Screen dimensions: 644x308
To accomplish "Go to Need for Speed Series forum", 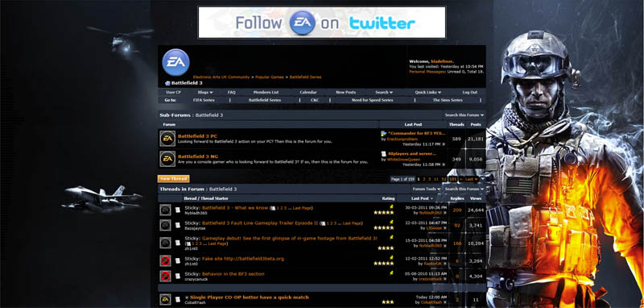I will coord(372,100).
